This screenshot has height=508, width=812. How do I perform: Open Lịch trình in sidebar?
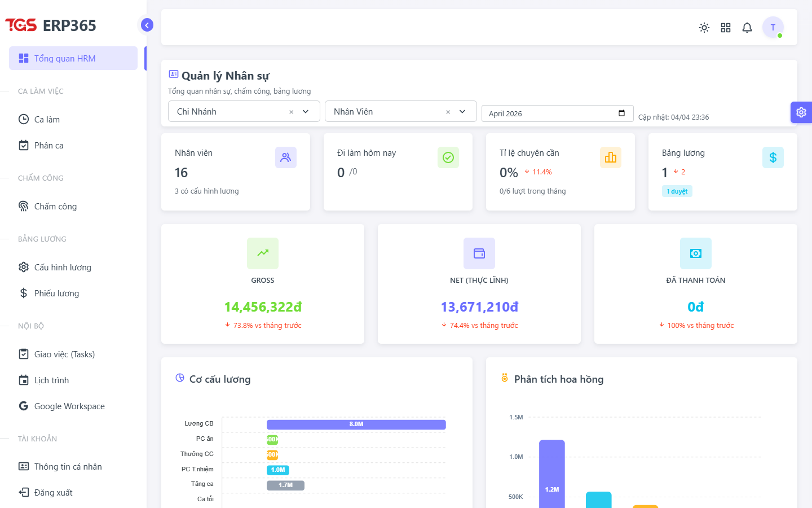pyautogui.click(x=73, y=380)
